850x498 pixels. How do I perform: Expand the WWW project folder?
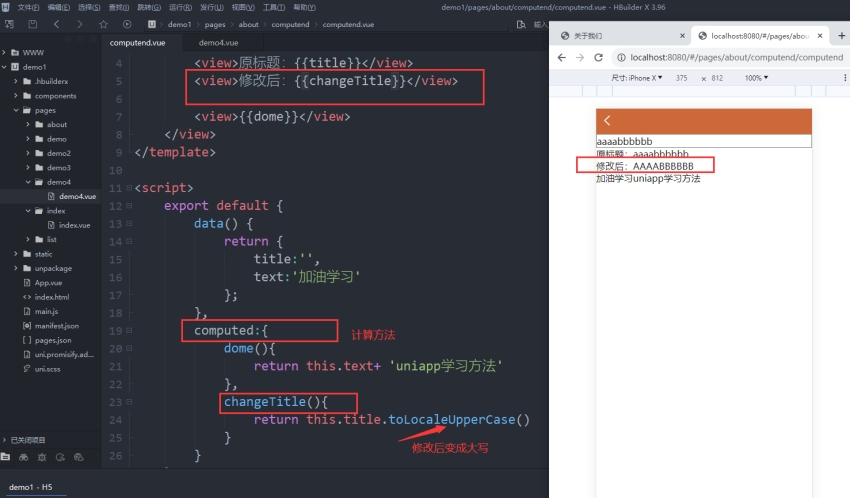pos(4,53)
